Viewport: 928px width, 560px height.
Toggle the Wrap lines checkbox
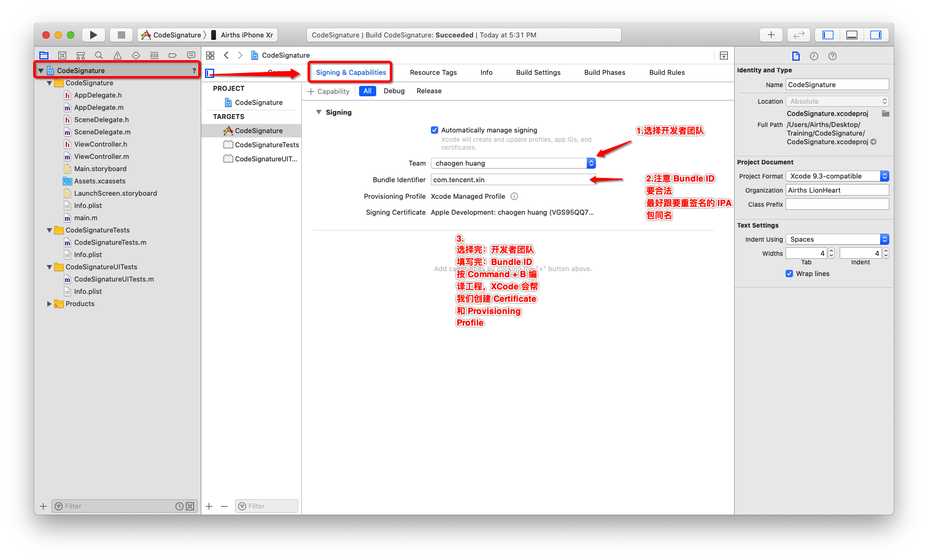click(789, 274)
